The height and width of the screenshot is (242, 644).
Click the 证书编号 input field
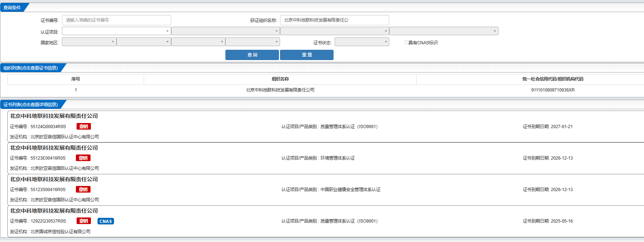pos(116,20)
